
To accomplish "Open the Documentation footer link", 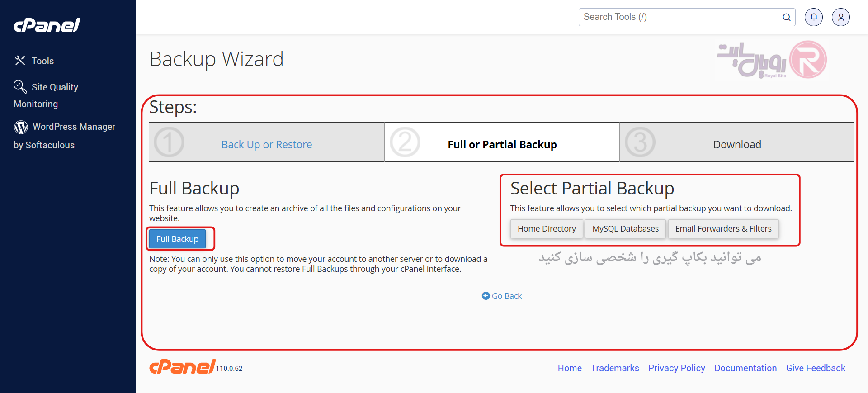I will (x=745, y=368).
